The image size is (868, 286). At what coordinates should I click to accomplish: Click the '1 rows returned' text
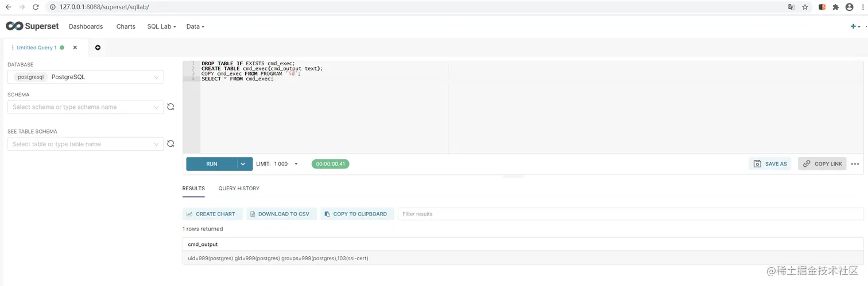click(203, 229)
